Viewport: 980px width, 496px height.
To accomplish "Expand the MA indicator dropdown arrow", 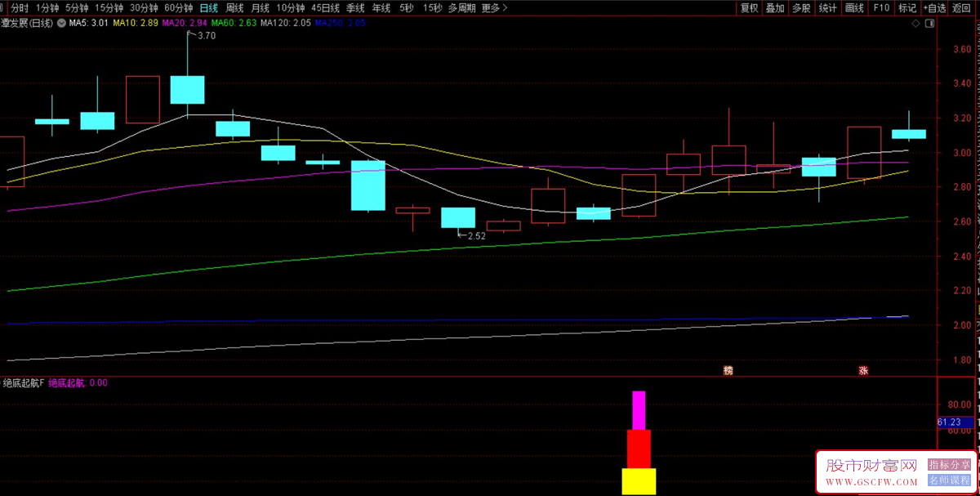I will 62,24.
